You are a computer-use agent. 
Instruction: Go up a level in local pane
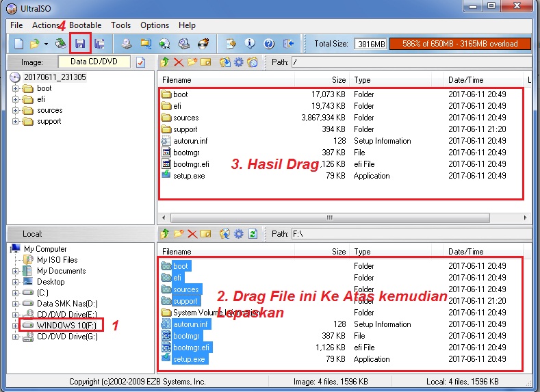(x=165, y=234)
